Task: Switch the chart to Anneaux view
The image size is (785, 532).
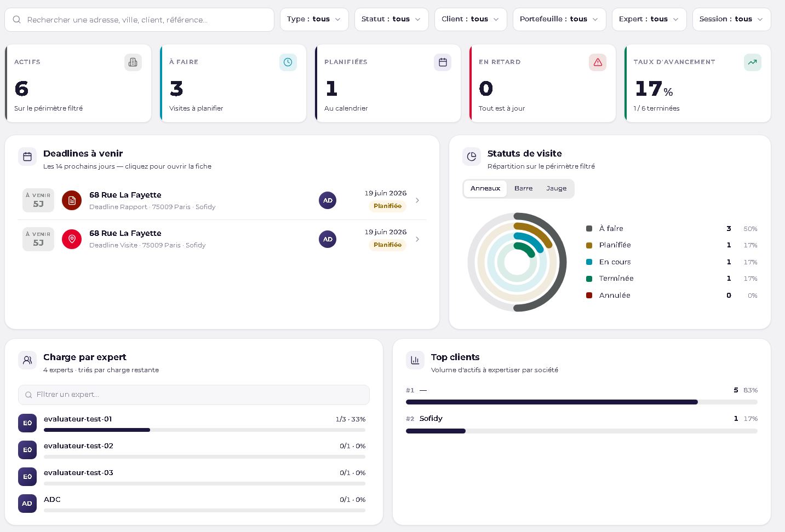Action: pos(485,188)
